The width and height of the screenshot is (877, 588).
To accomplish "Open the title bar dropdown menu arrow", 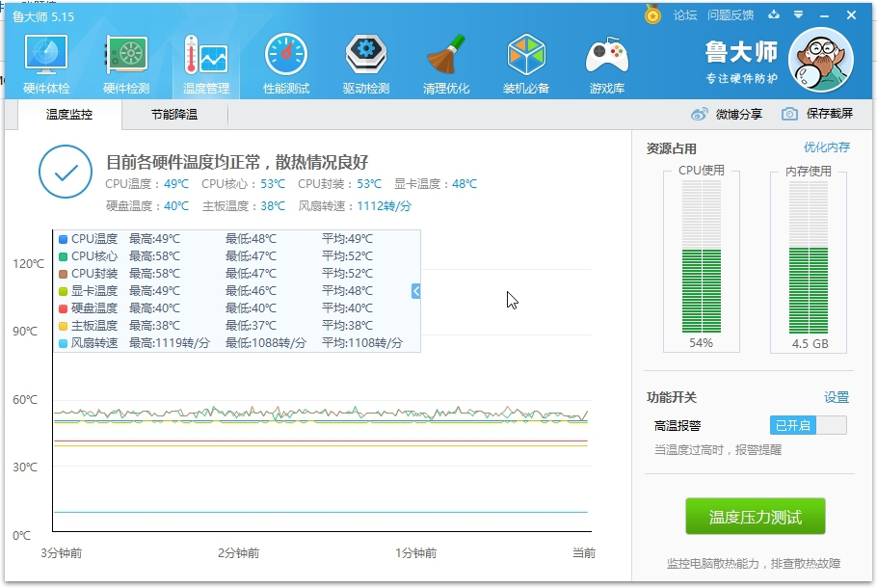I will point(799,14).
